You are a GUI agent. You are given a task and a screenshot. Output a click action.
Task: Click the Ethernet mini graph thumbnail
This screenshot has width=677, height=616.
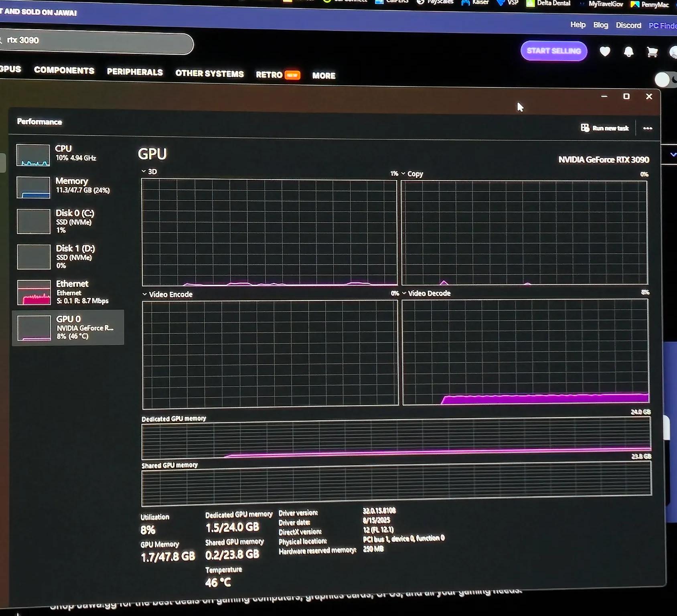[34, 292]
